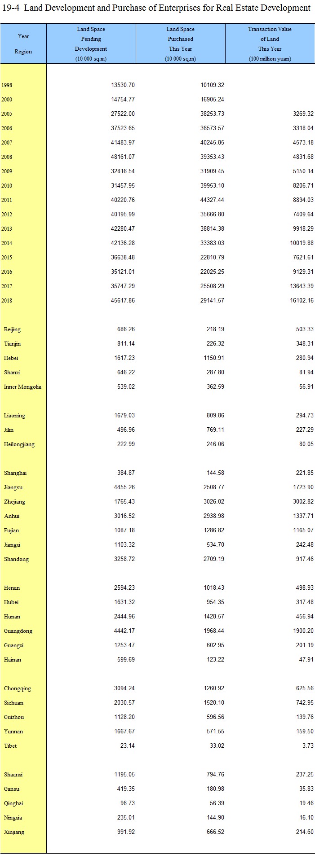315x868 pixels.
Task: Select the Inner Mongolia row label
Action: tap(22, 386)
